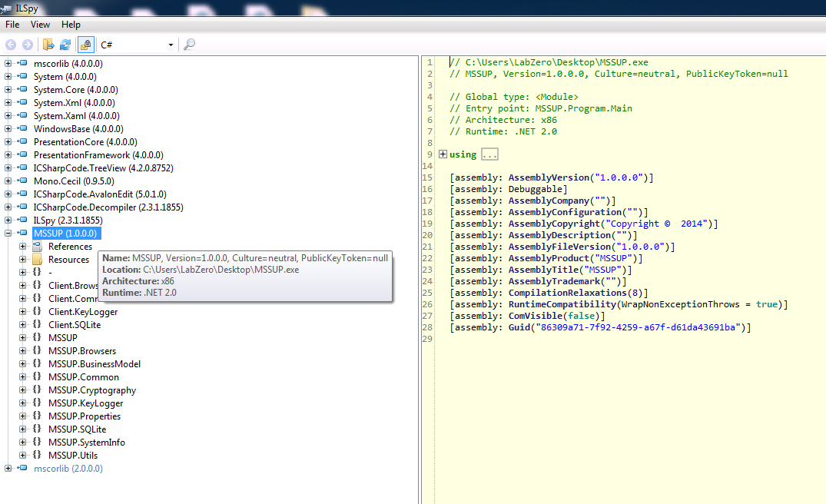Open the File menu
This screenshot has height=504, width=826.
(x=12, y=25)
